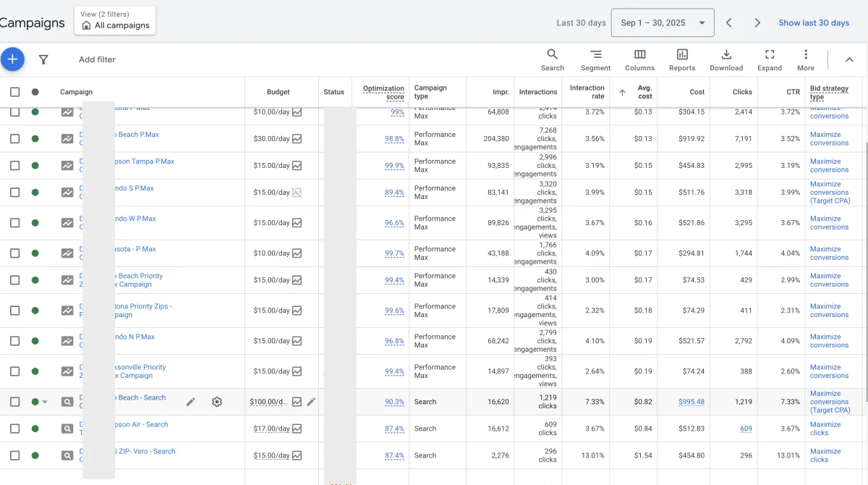Open the filter funnel icon
868x485 pixels.
tap(43, 59)
